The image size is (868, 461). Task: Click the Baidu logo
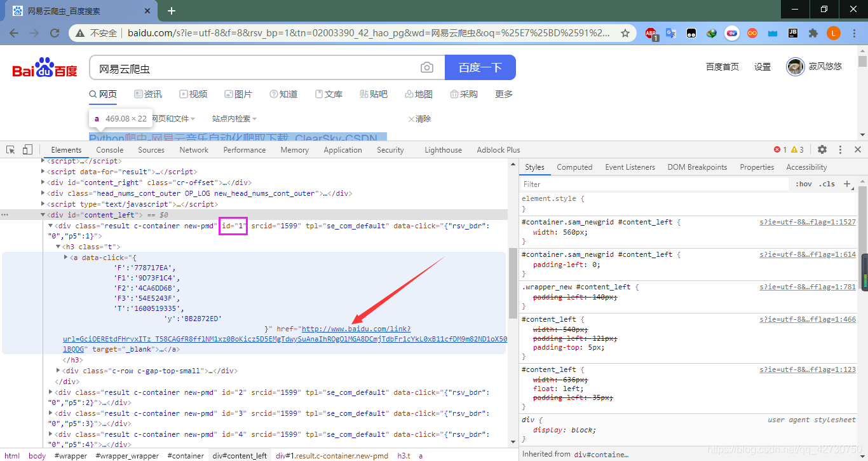point(44,67)
